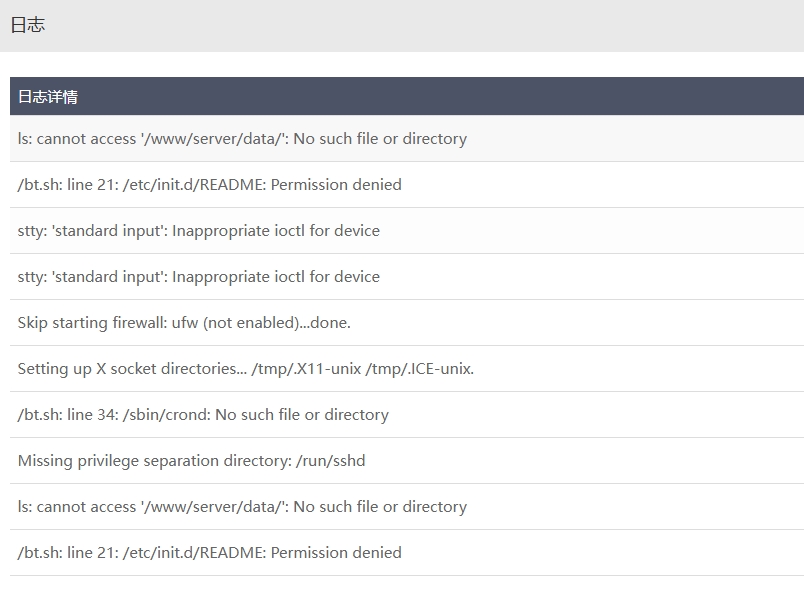Click the 日志 page title
The height and width of the screenshot is (604, 804).
(x=28, y=25)
